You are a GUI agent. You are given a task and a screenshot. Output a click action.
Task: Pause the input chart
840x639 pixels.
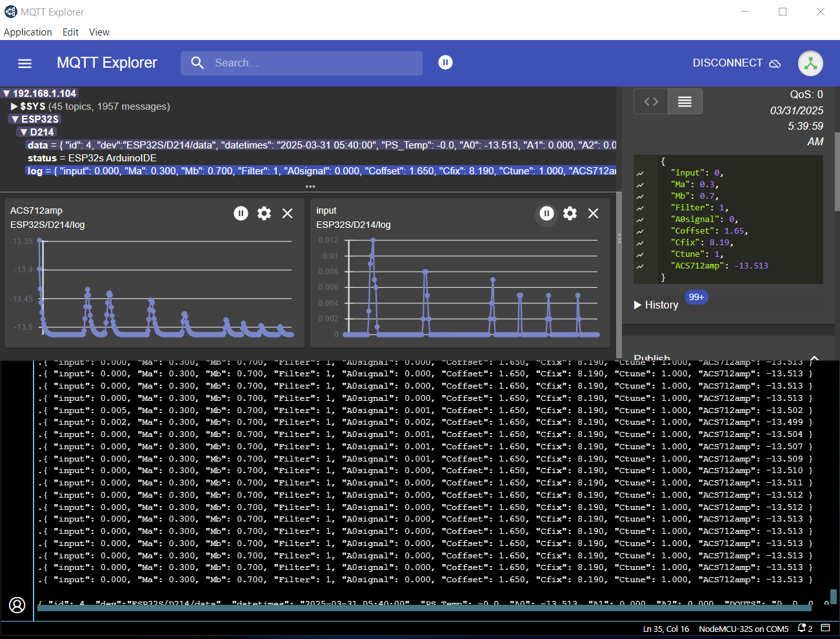point(546,213)
